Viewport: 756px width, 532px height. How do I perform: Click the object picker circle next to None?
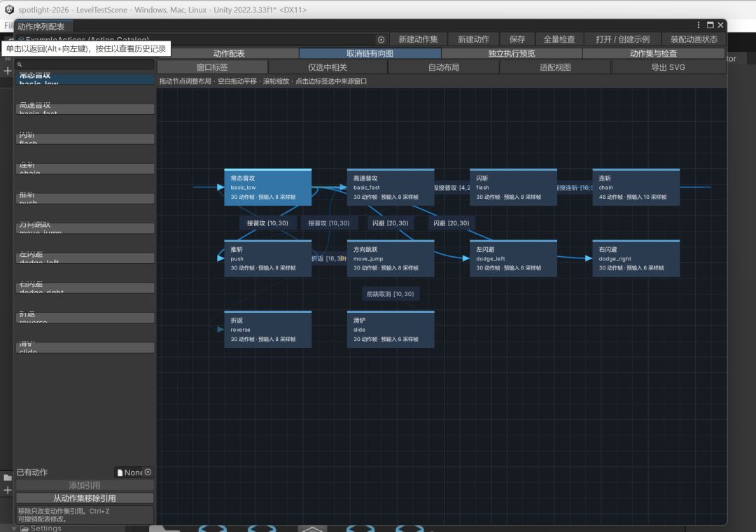(148, 472)
